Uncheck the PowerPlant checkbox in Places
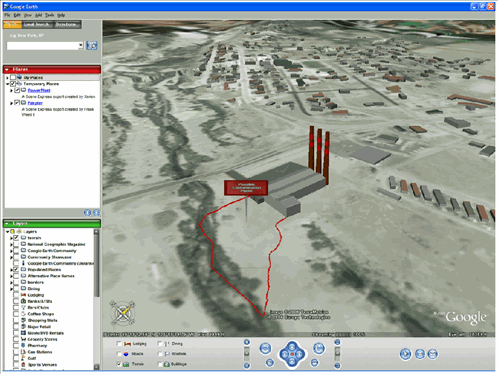498x374 pixels. 17,90
